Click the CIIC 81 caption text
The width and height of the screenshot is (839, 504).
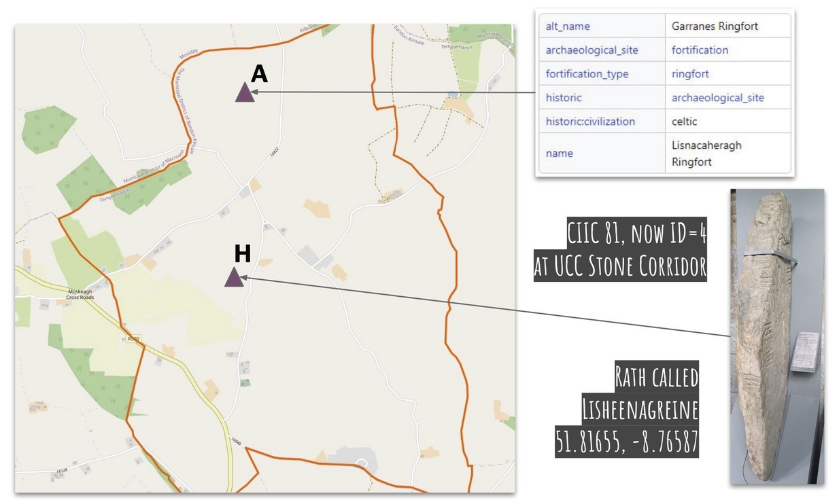tap(636, 235)
